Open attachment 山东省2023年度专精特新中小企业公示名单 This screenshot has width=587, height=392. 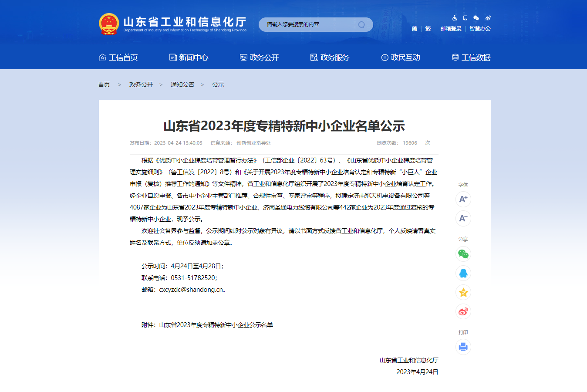pos(216,325)
